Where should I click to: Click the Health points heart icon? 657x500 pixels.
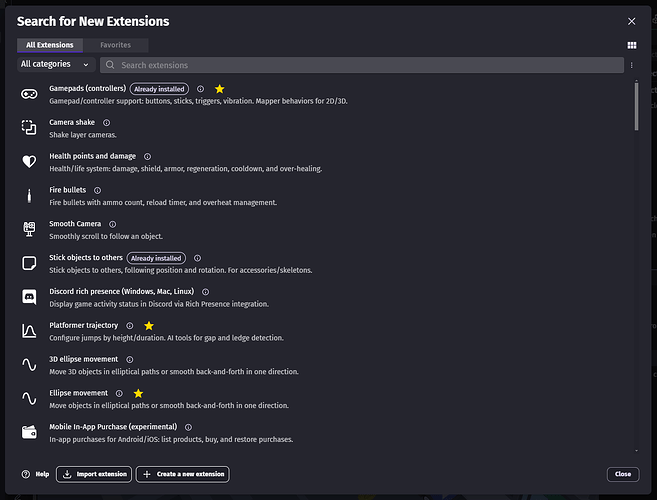click(x=29, y=161)
